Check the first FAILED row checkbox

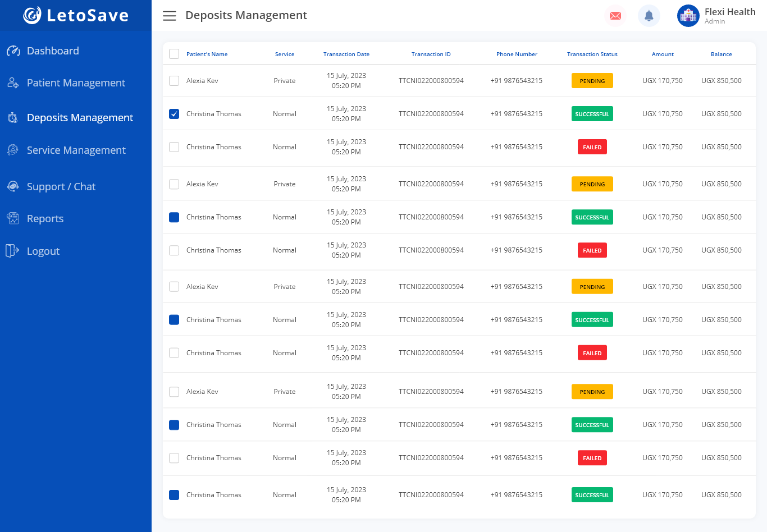tap(174, 147)
